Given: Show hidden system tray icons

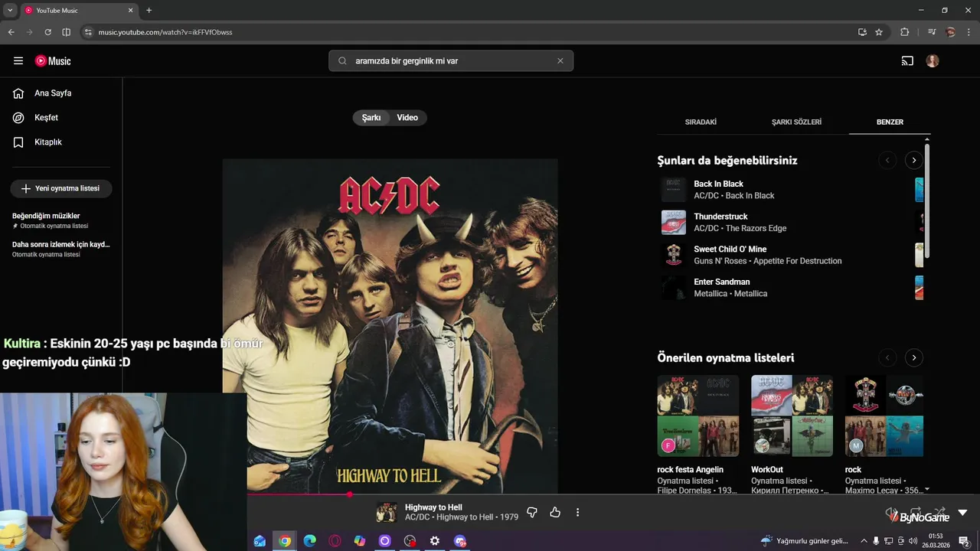Looking at the screenshot, I should [x=864, y=541].
